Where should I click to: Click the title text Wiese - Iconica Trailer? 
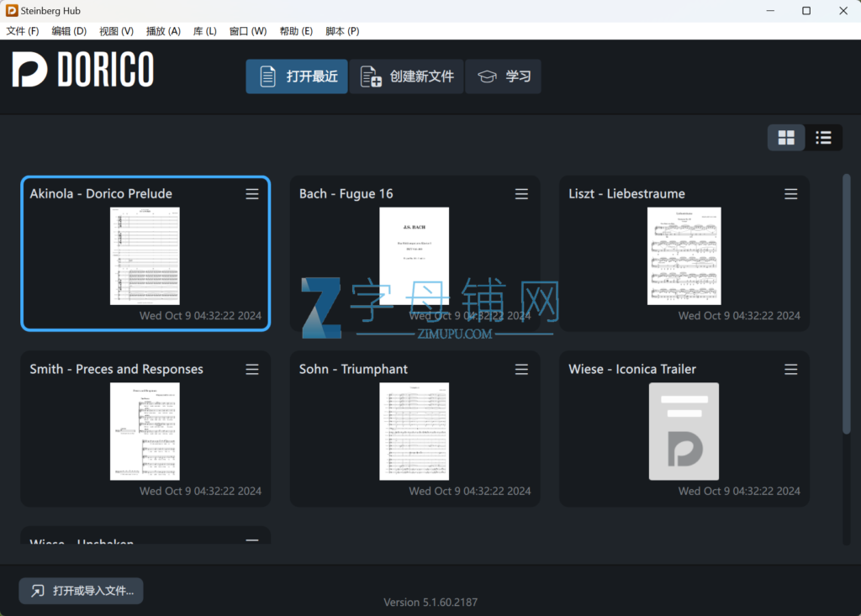click(632, 370)
